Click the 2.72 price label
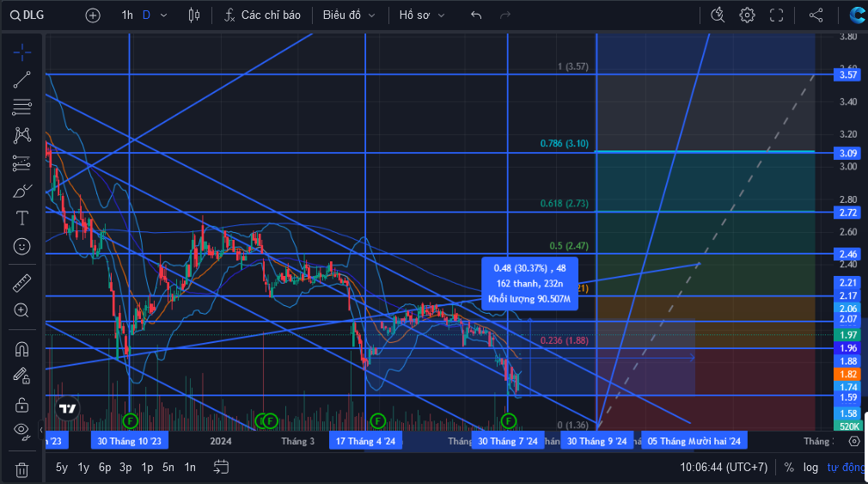This screenshot has width=868, height=484. (847, 212)
